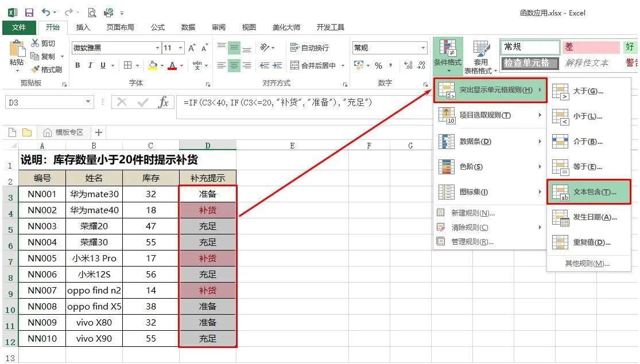Screen dimensions: 640x364
Task: Choose 重复值 (Duplicate Values) rule
Action: (x=588, y=242)
